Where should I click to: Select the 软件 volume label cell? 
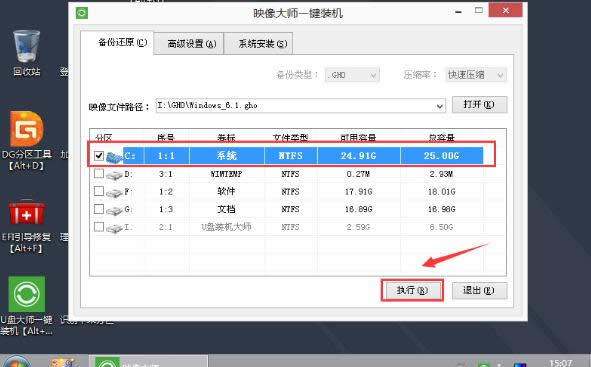pyautogui.click(x=227, y=191)
